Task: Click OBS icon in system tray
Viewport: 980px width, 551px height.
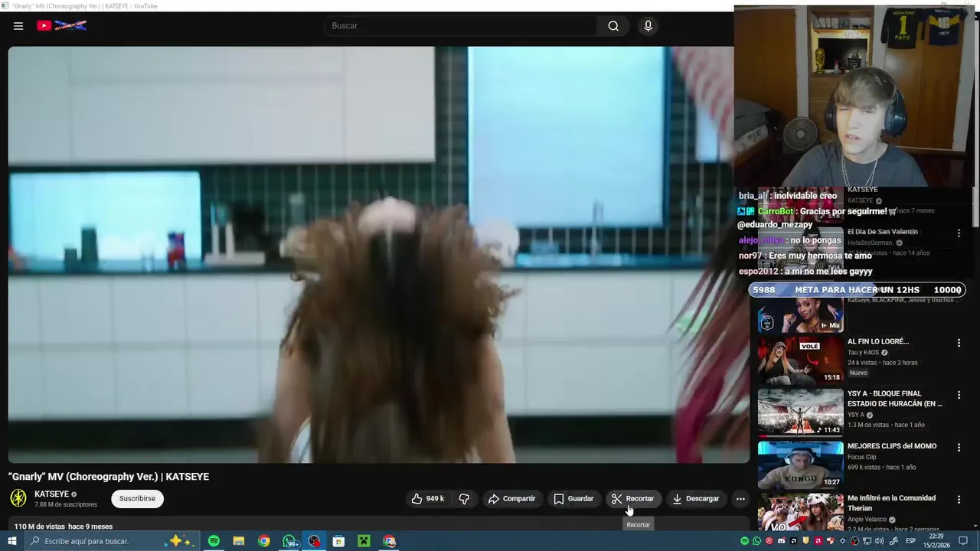Action: (x=854, y=541)
